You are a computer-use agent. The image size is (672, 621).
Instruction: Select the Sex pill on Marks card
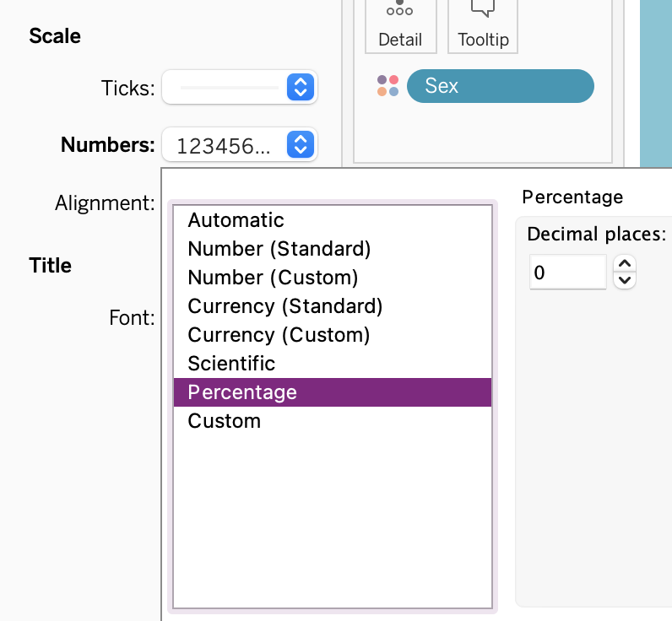500,86
